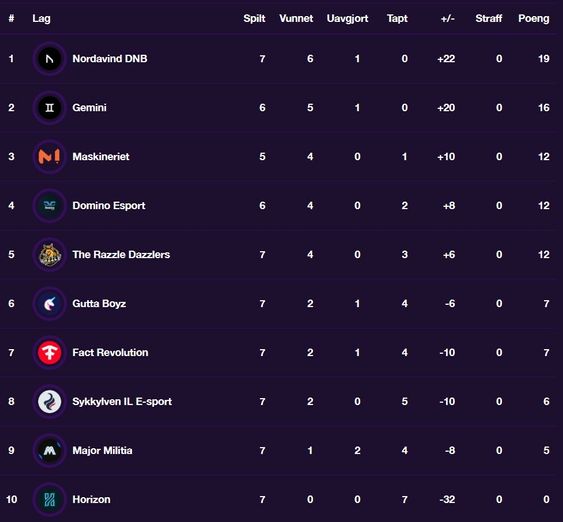Open the Gemini team page link
563x522 pixels.
pos(89,107)
